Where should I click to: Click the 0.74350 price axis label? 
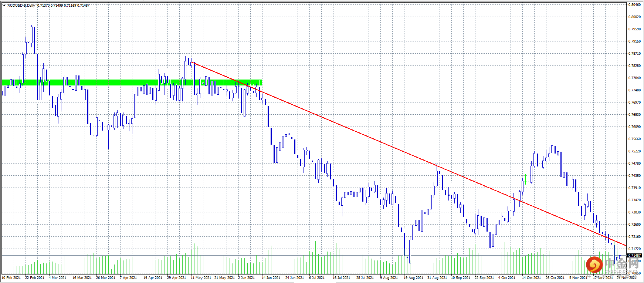pyautogui.click(x=635, y=176)
